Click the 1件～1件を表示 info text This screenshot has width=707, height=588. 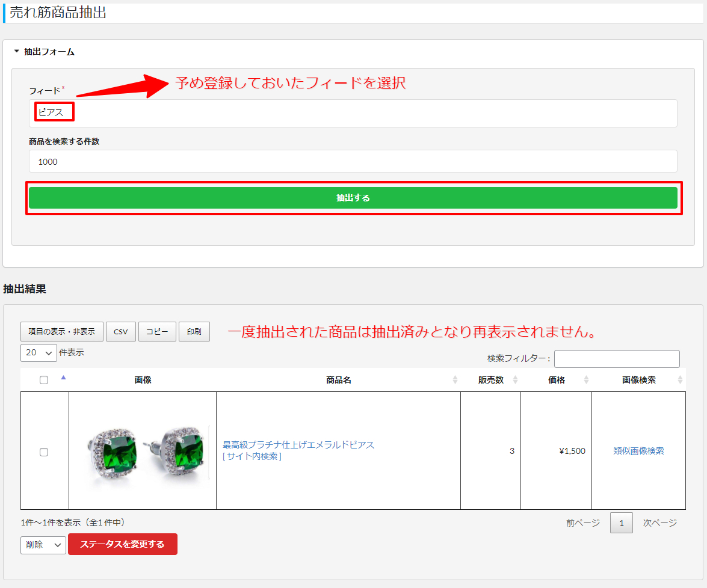(x=73, y=522)
